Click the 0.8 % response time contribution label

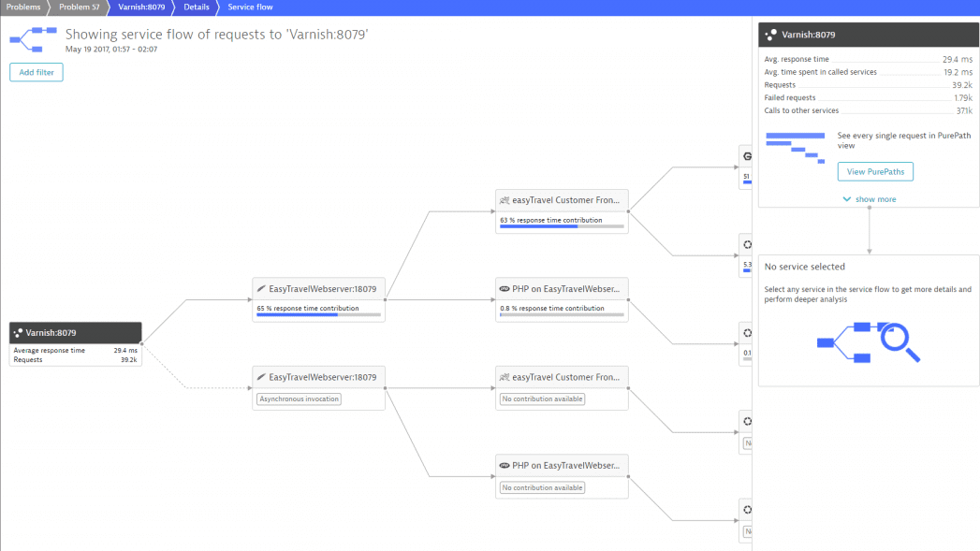click(552, 308)
